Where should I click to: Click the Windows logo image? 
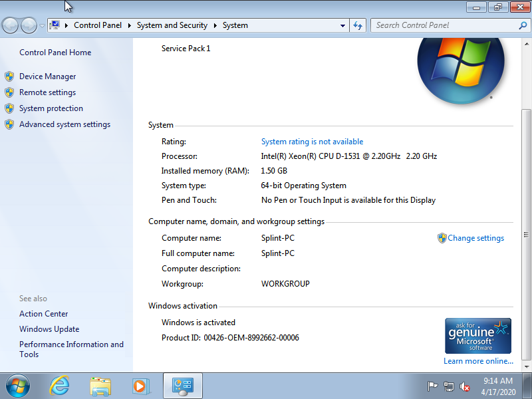[461, 70]
